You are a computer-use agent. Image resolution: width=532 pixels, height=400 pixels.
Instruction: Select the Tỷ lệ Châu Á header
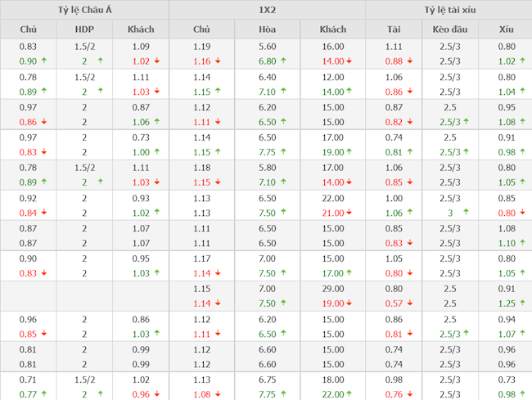pyautogui.click(x=84, y=10)
